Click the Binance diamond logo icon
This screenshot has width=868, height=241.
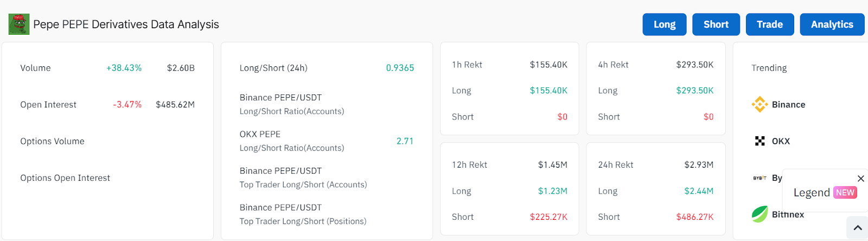click(x=759, y=104)
